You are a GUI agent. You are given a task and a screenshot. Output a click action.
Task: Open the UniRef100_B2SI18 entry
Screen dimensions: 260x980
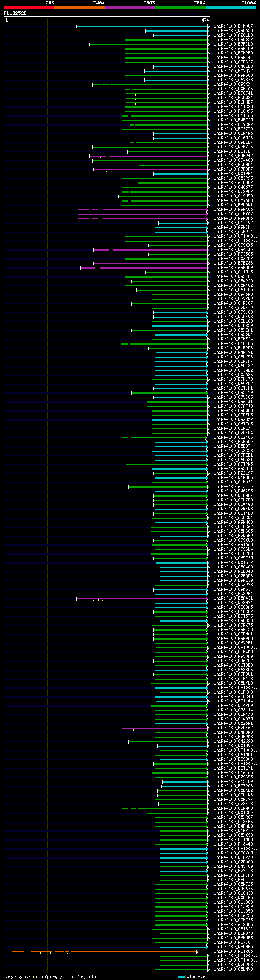click(233, 871)
